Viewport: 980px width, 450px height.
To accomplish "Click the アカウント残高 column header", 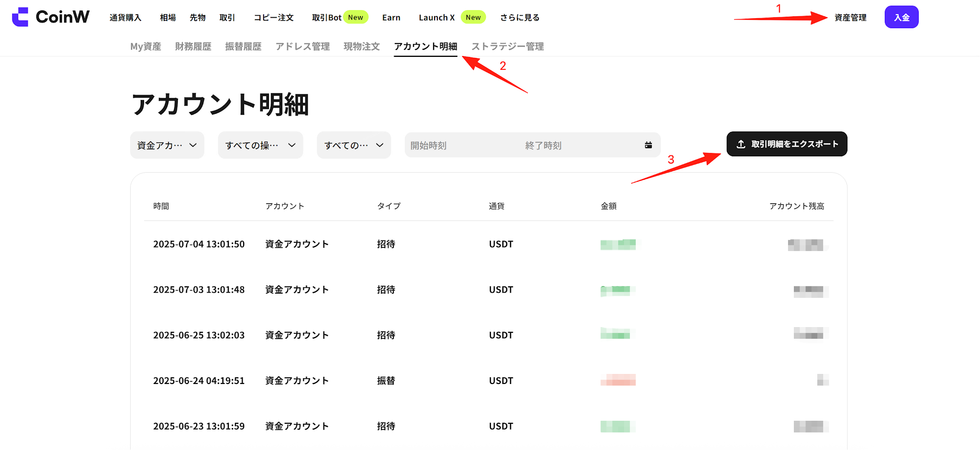I will tap(797, 206).
